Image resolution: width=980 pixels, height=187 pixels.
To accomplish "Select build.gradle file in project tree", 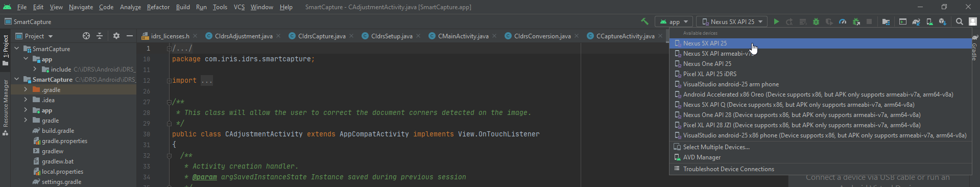I will click(x=57, y=131).
